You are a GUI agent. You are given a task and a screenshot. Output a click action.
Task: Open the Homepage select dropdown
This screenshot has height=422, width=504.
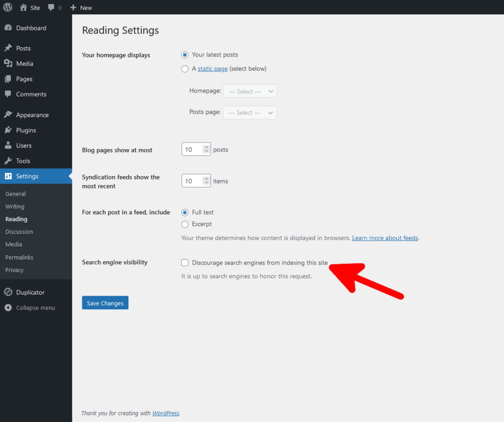point(250,91)
